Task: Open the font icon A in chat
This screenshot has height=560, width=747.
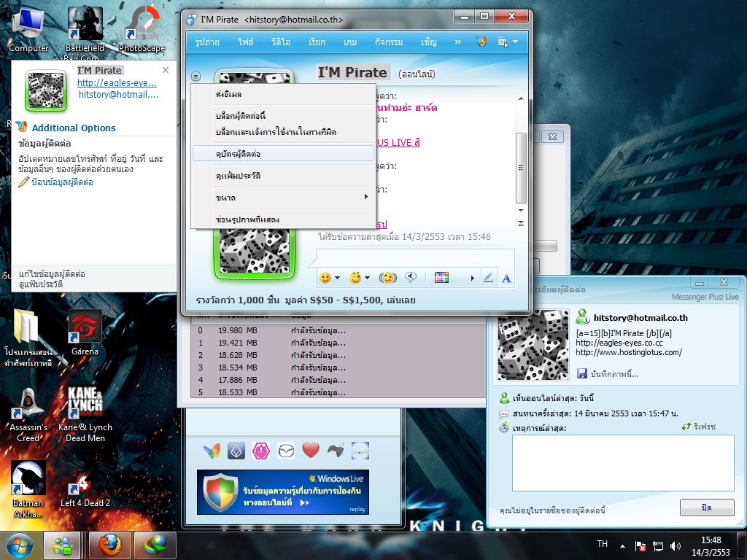Action: (506, 278)
